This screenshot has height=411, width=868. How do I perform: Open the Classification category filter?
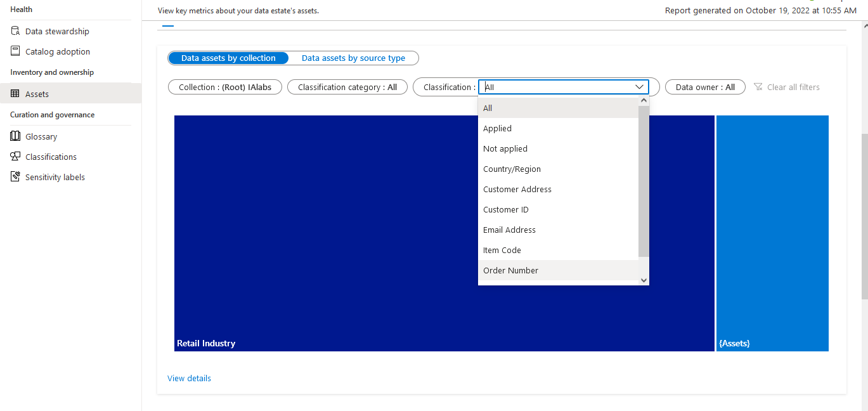(x=347, y=87)
